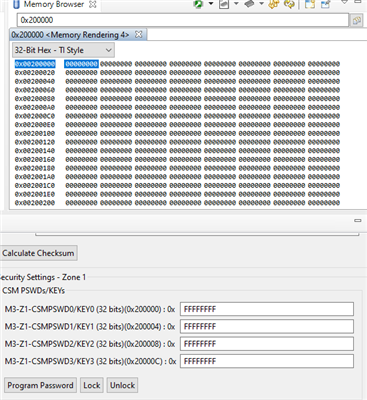Select the highlighted first cell of row 0x00200000
Viewport: 367px width, 400px height.
(x=81, y=64)
